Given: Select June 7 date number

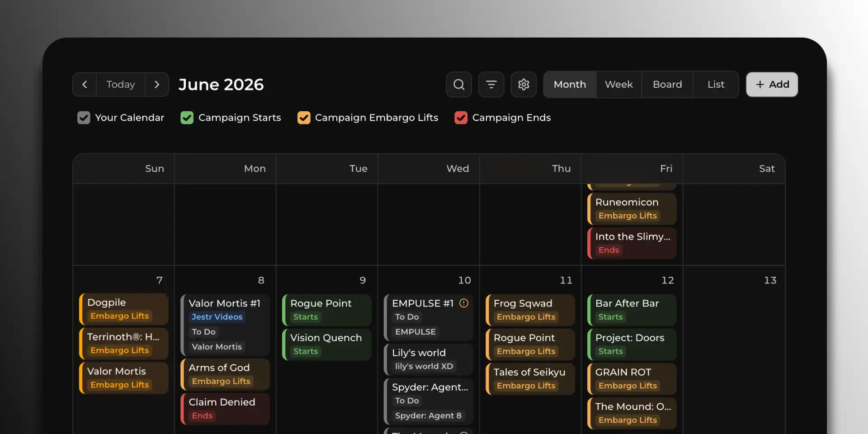Looking at the screenshot, I should (159, 280).
